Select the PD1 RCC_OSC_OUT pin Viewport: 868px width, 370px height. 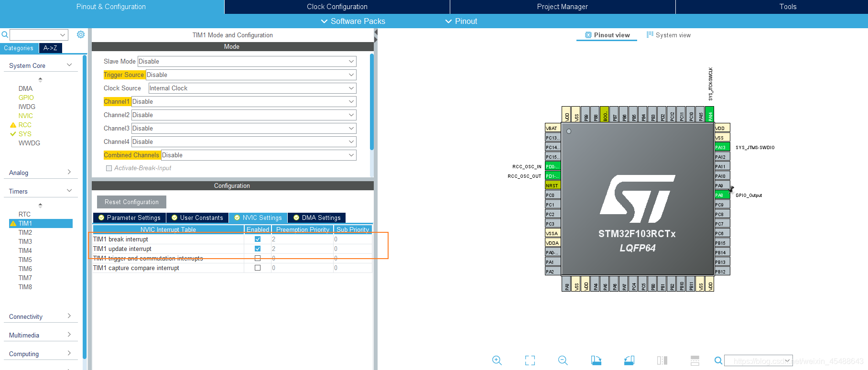coord(553,176)
